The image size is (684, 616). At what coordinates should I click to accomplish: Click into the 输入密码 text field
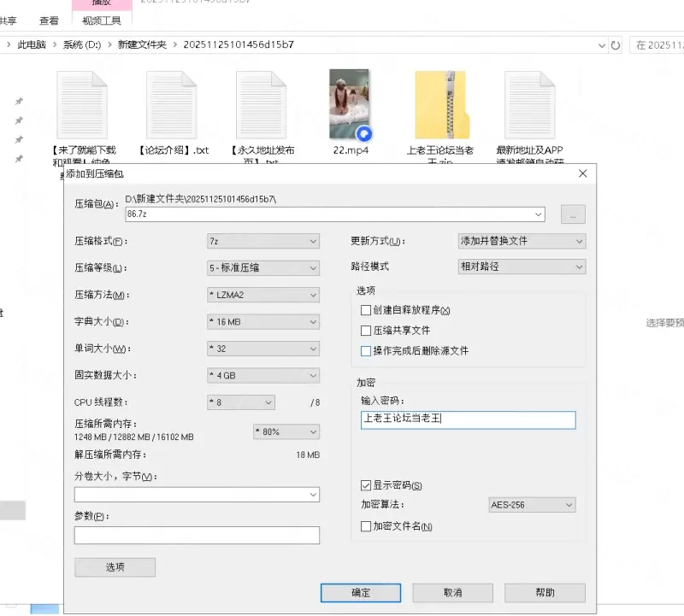point(468,419)
